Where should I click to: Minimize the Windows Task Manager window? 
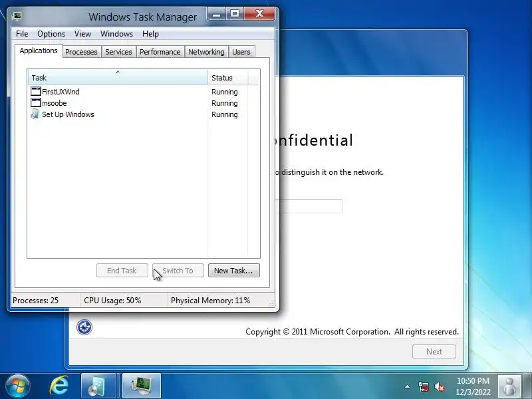[217, 14]
